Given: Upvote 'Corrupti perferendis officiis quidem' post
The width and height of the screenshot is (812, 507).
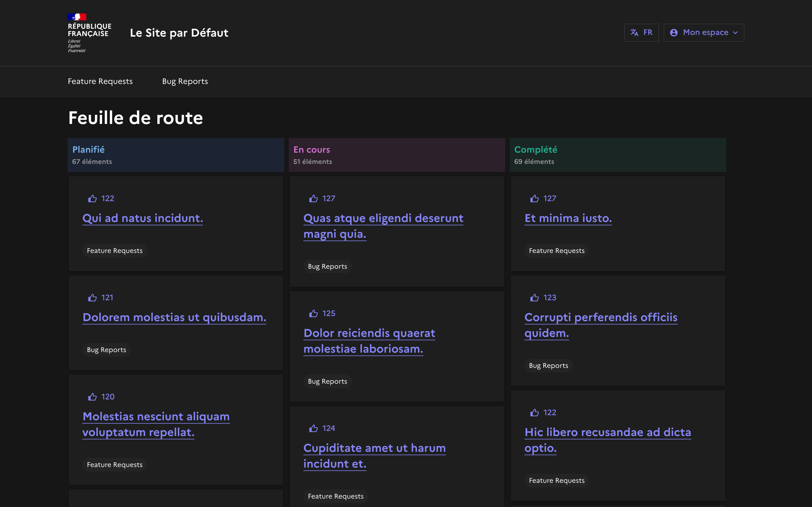Looking at the screenshot, I should pos(534,298).
